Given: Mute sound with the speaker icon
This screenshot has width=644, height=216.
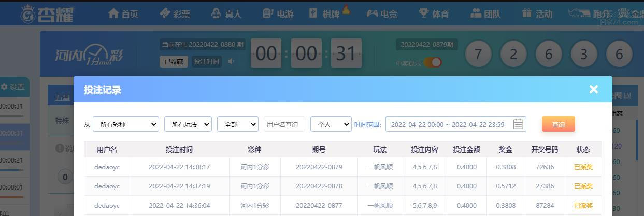Looking at the screenshot, I should click(x=231, y=61).
